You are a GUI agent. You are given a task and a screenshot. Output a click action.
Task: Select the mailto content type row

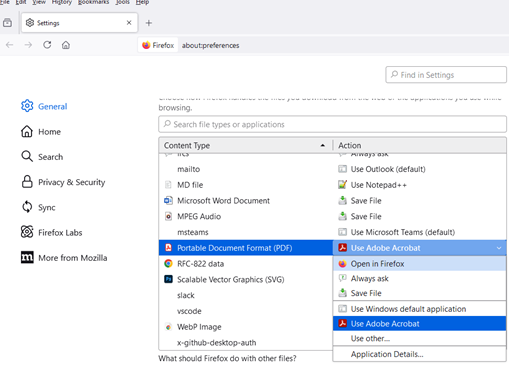[x=246, y=169]
